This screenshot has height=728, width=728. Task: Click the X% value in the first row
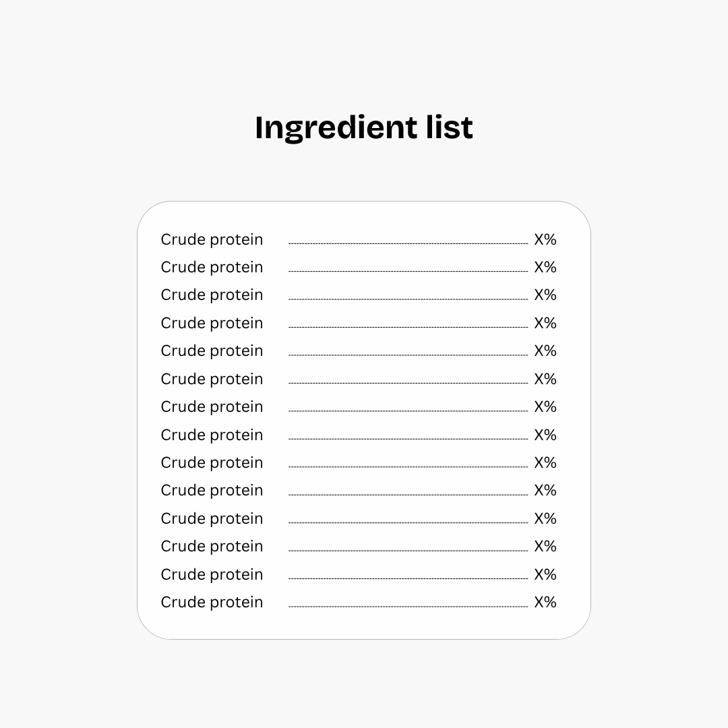coord(545,239)
